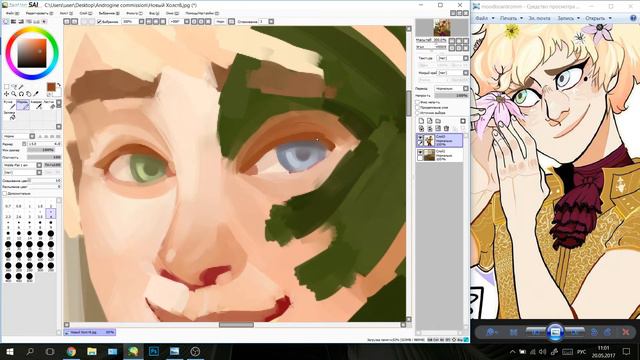
Task: Create a new linework layer
Action: click(430, 121)
